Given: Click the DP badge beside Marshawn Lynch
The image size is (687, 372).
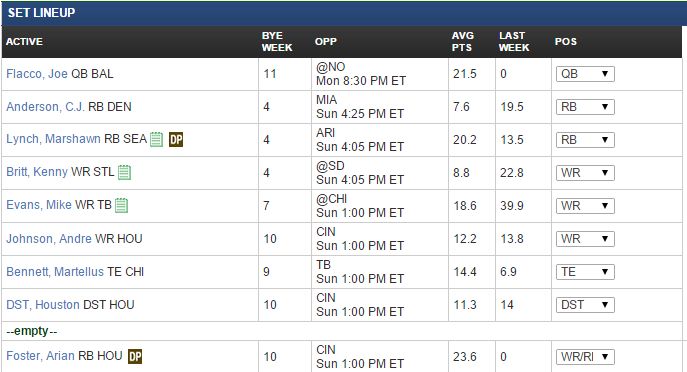Looking at the screenshot, I should click(x=176, y=139).
